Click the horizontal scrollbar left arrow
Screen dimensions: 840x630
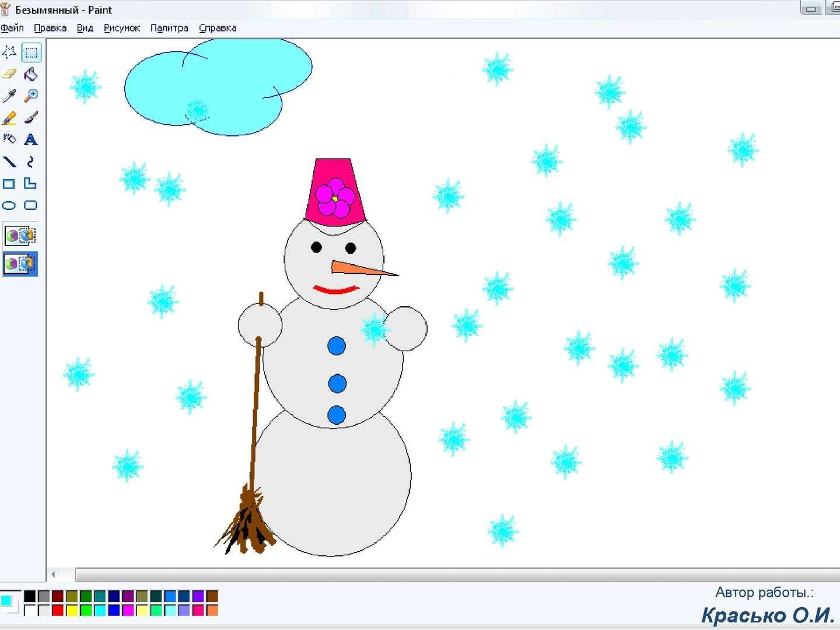[54, 575]
